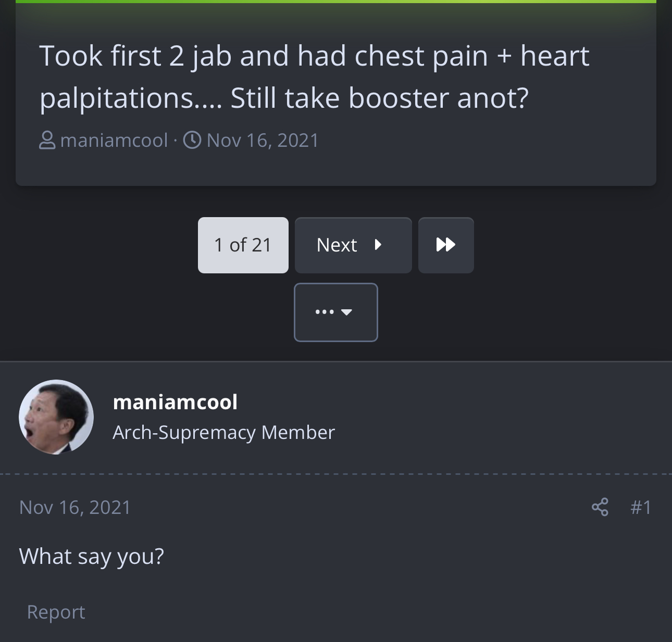Screen dimensions: 672x642
Task: Go to the Next page
Action: coord(353,245)
